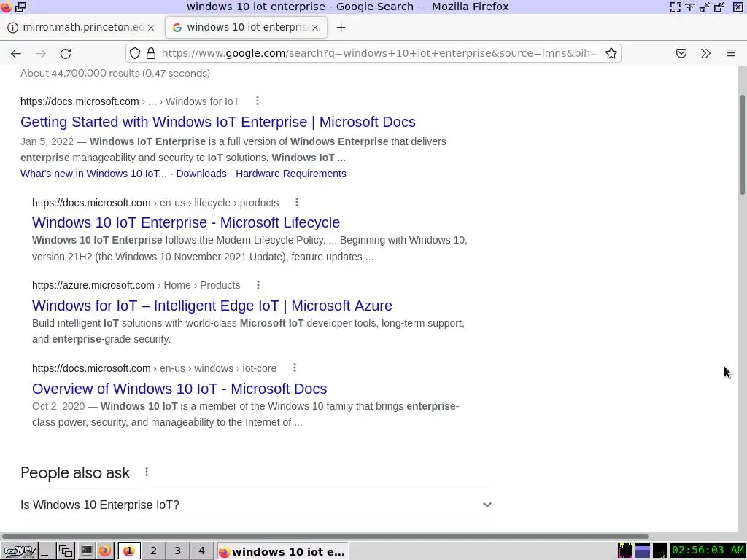Click the vertical scrollbar thumb
This screenshot has width=747, height=560.
coord(743,144)
